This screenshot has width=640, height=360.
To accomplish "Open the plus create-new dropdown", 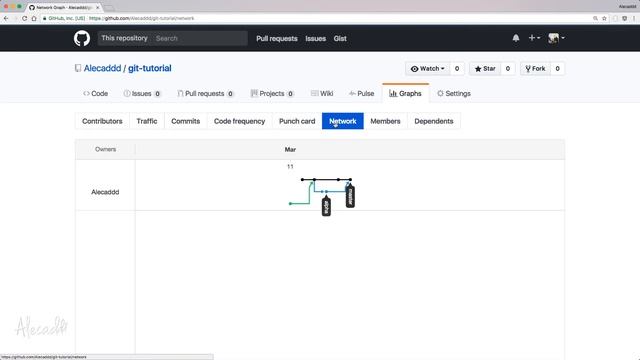I will click(534, 38).
